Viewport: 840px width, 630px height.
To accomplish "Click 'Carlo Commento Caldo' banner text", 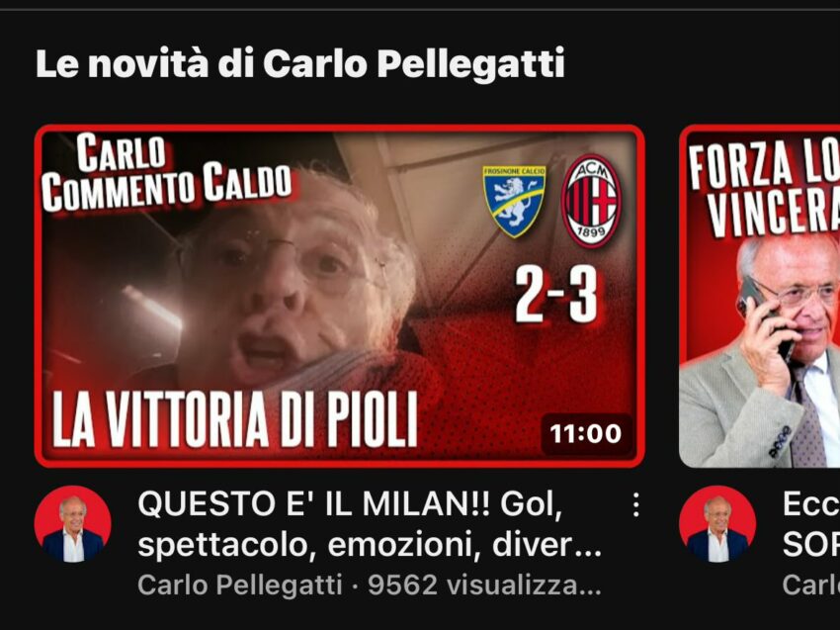I will [167, 173].
